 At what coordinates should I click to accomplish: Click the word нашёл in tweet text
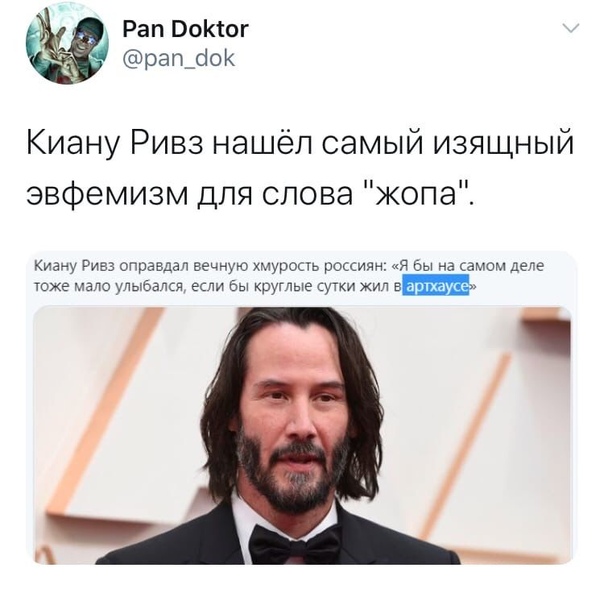[262, 141]
